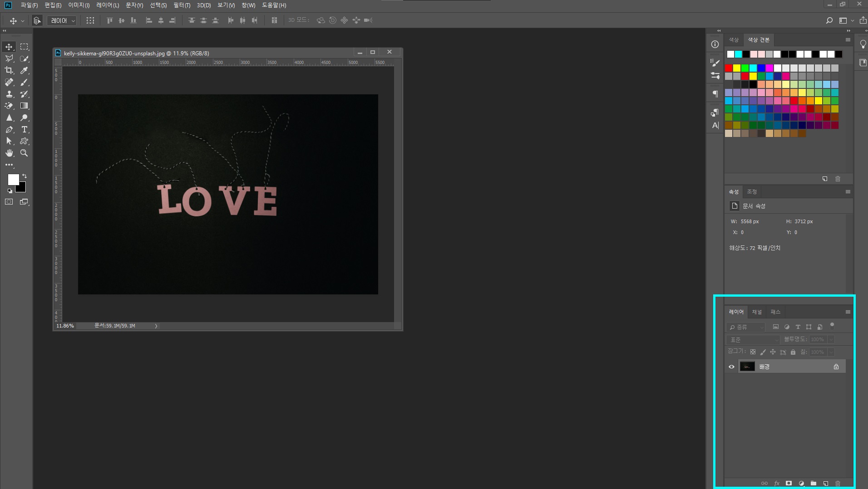
Task: Open the 레이어 auto-select dropdown
Action: [62, 20]
